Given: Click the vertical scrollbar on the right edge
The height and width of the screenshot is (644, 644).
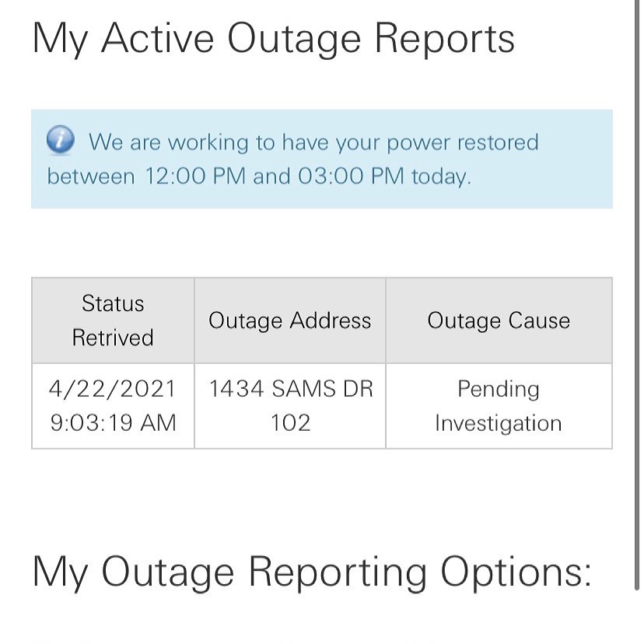Looking at the screenshot, I should click(636, 295).
